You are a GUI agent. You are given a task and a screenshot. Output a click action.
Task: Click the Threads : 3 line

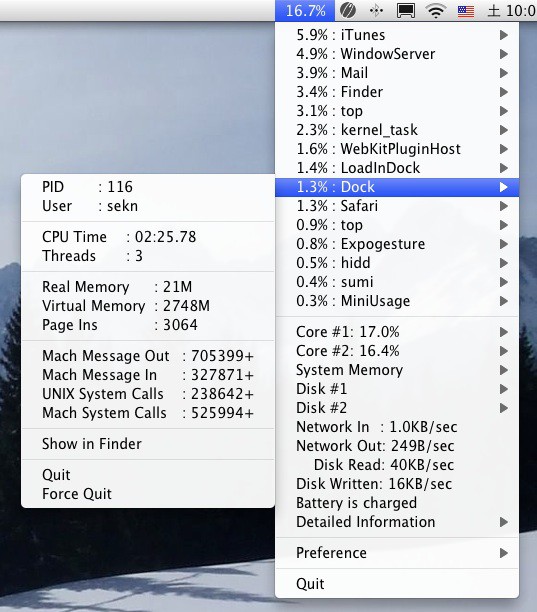[148, 256]
